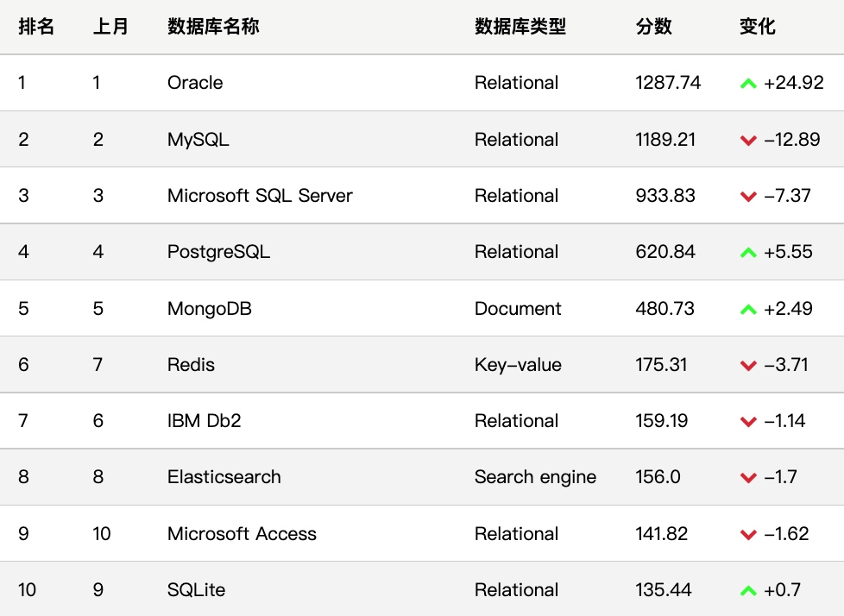Click red down arrow beside Microsoft SQL Server change
This screenshot has height=616, width=844.
coord(748,197)
